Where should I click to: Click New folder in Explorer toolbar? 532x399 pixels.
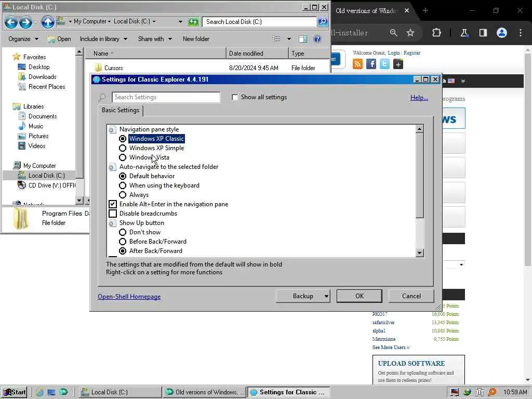tap(196, 39)
